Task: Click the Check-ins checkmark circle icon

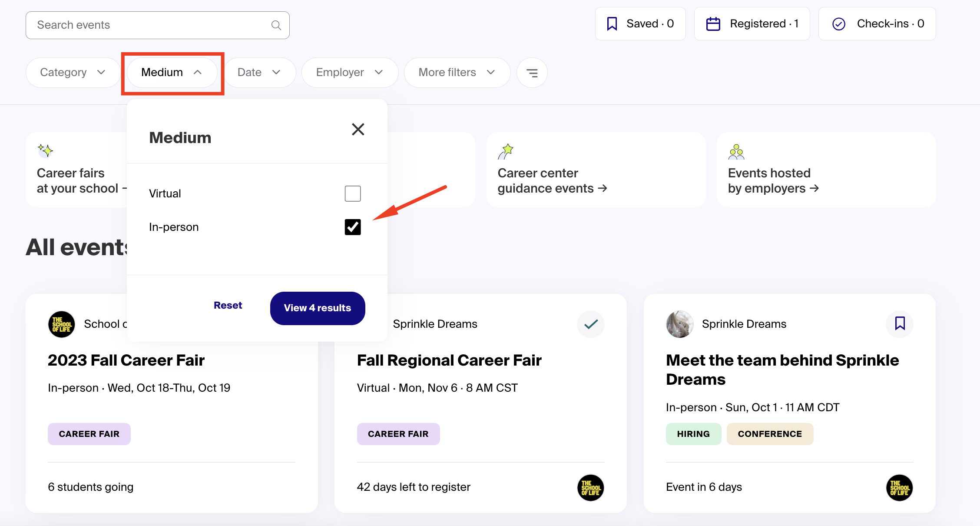Action: click(x=838, y=24)
